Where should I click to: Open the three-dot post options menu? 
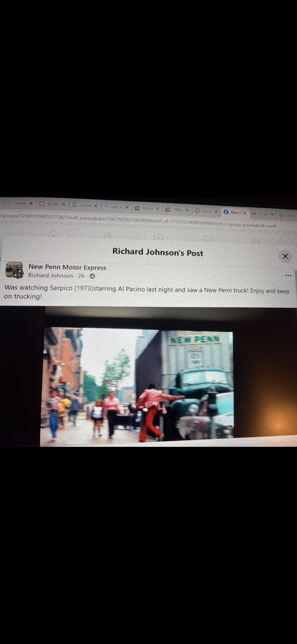click(288, 275)
